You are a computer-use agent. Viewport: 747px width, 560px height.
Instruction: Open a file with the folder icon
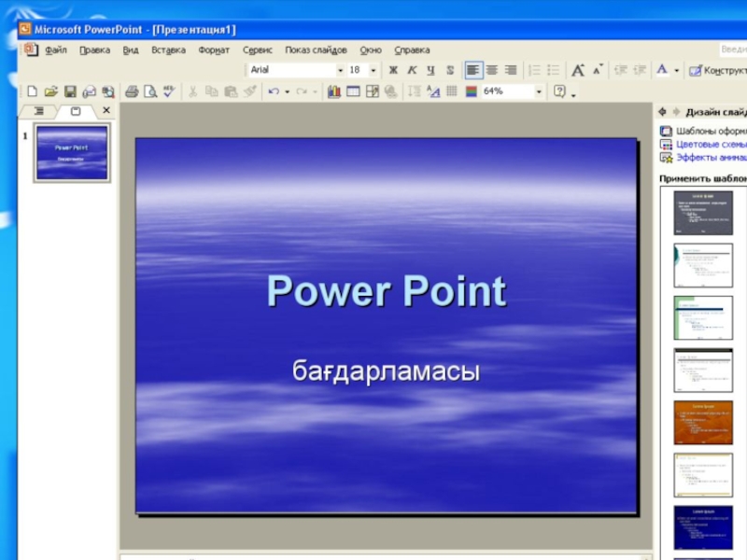pyautogui.click(x=51, y=91)
